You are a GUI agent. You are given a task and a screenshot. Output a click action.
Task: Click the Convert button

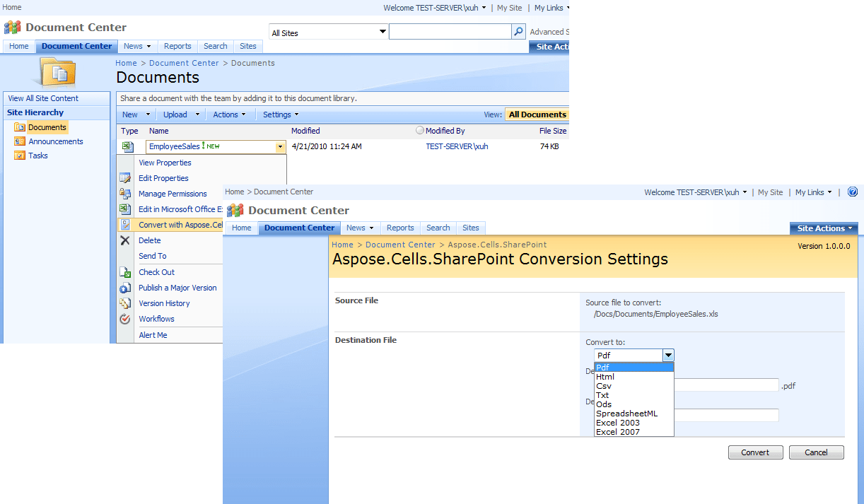pos(755,452)
